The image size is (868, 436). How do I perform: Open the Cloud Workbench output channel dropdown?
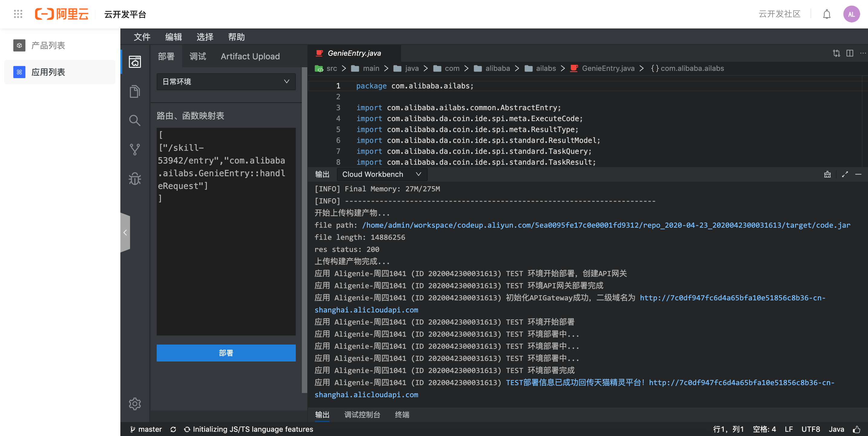pyautogui.click(x=382, y=174)
